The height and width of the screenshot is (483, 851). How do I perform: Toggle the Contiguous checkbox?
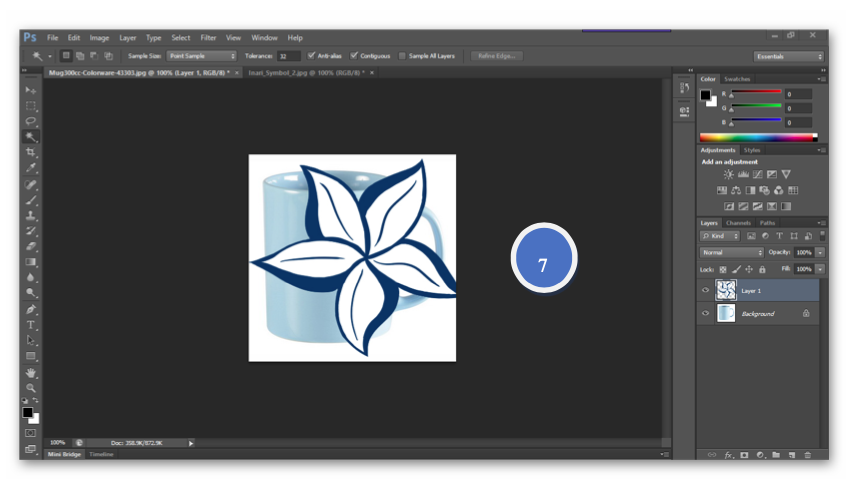point(354,56)
